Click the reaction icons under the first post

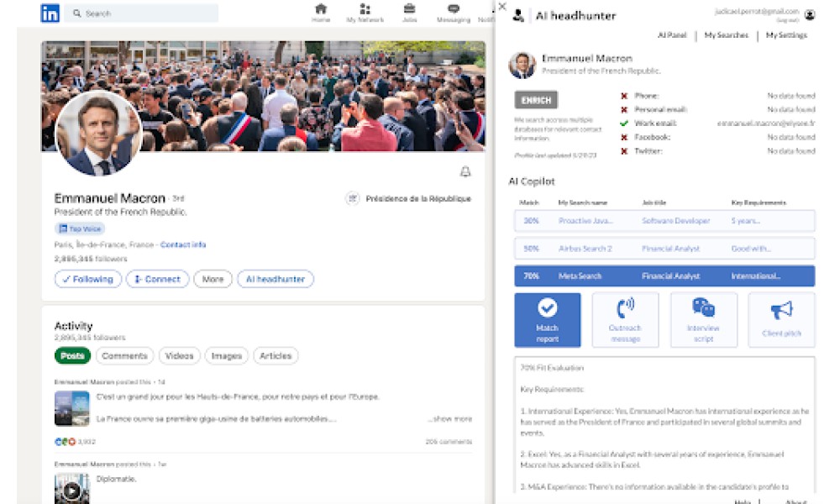point(65,441)
